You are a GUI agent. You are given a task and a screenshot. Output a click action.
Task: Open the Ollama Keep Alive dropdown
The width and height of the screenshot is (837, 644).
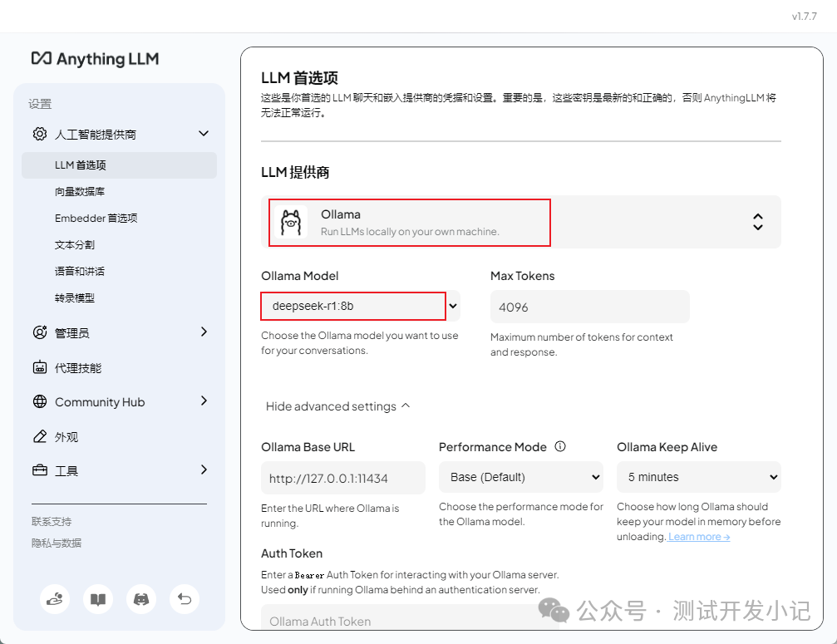click(699, 477)
